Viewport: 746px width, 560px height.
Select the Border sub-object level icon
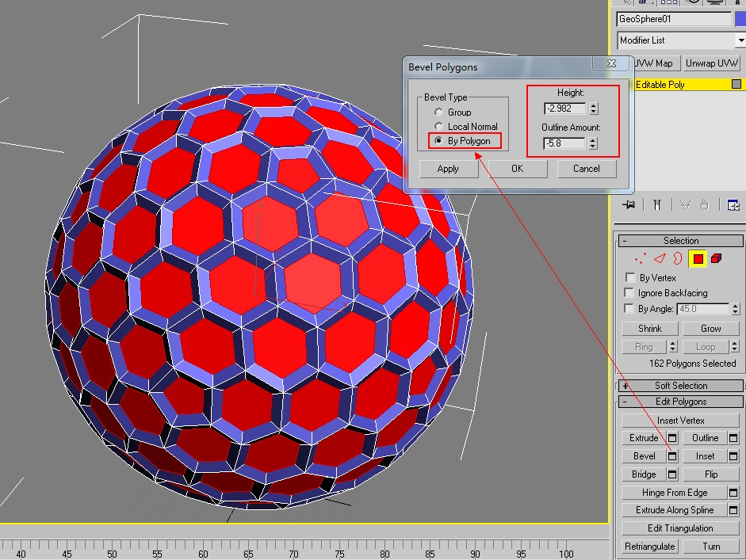coord(678,258)
